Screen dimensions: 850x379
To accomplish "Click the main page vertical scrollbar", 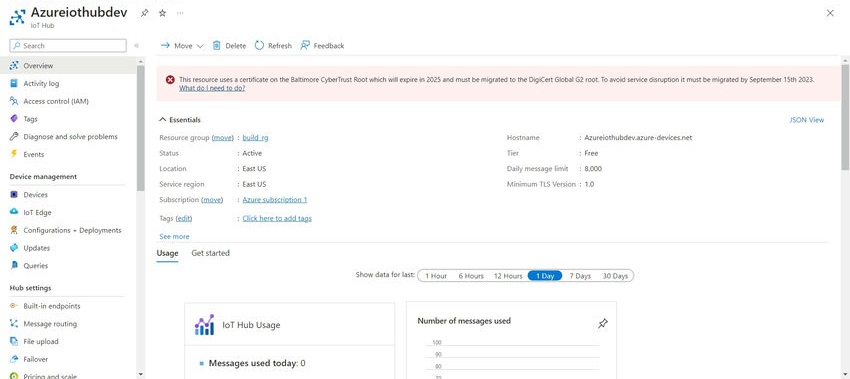I will [845, 117].
